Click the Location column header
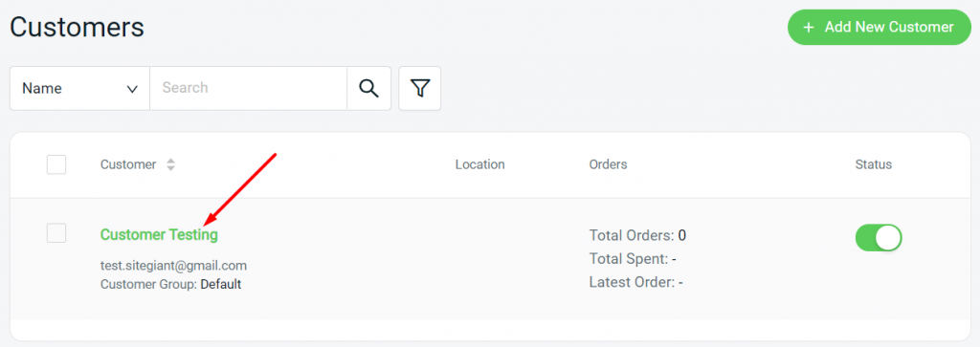 click(480, 164)
